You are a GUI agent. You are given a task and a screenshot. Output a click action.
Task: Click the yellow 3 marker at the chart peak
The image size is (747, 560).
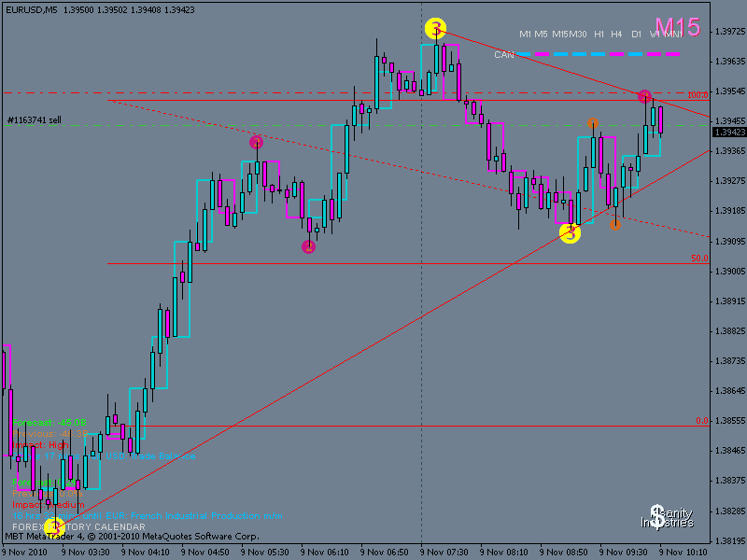(x=435, y=29)
